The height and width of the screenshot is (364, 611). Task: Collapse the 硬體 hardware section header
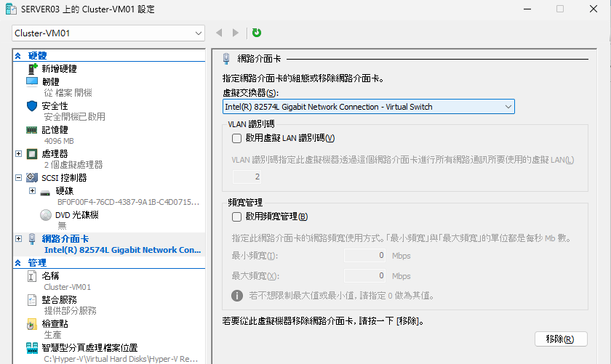coord(18,56)
